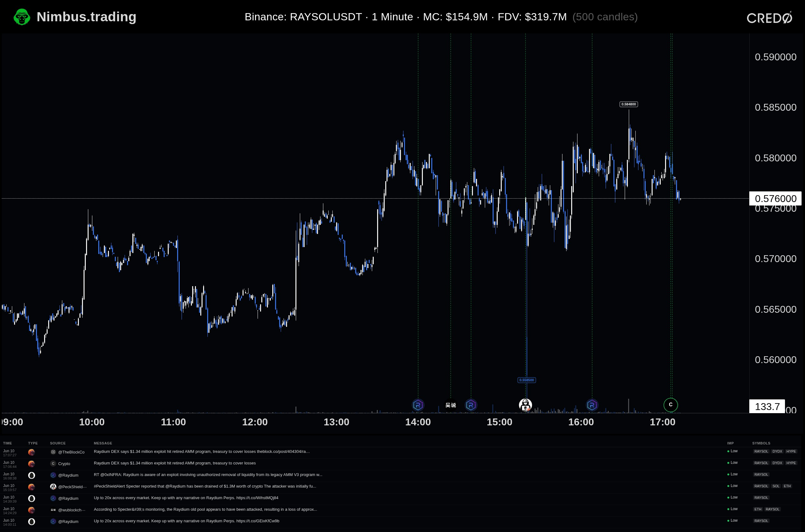Click the @PeckShield source name
The image size is (805, 532).
(x=72, y=487)
